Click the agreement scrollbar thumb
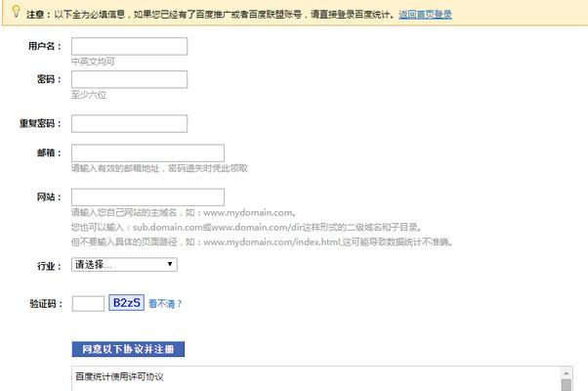The image size is (588, 391). pos(567,385)
